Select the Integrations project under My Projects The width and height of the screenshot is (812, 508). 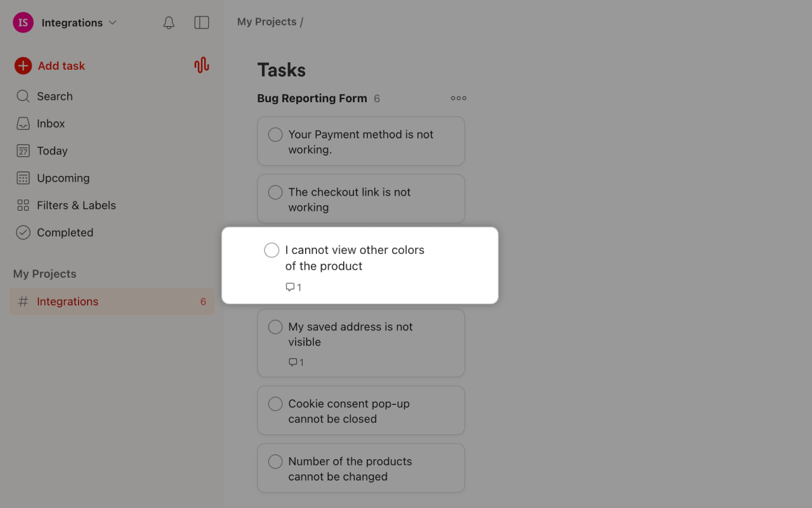coord(67,302)
